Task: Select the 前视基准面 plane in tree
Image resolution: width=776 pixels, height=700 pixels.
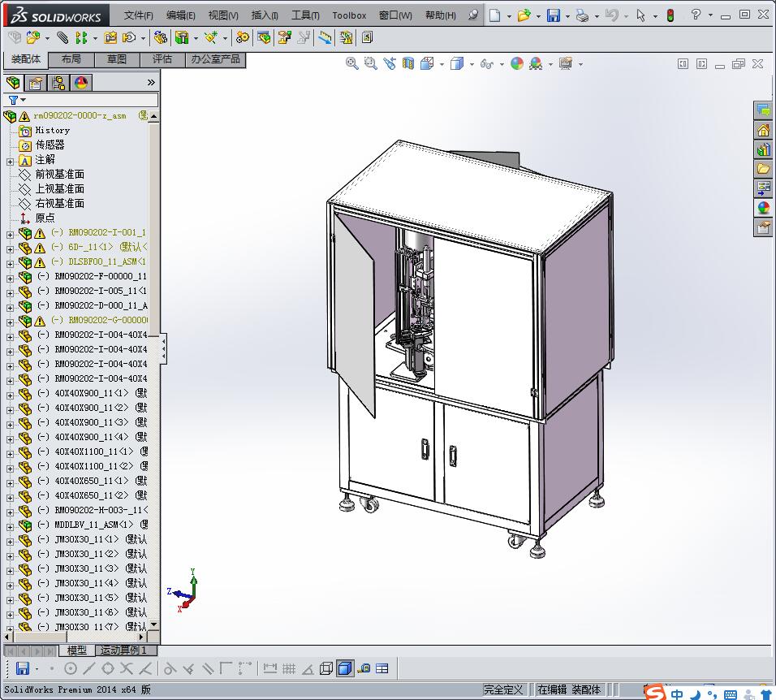Action: click(59, 175)
